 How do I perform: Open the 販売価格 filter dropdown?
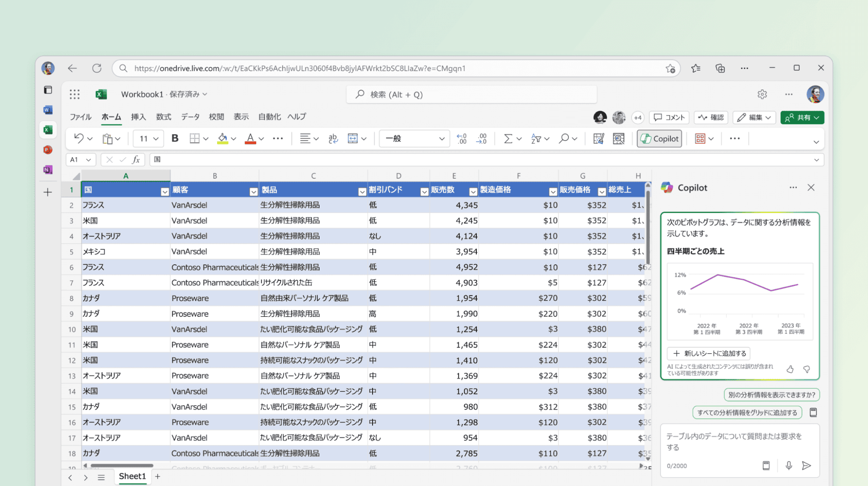point(602,191)
